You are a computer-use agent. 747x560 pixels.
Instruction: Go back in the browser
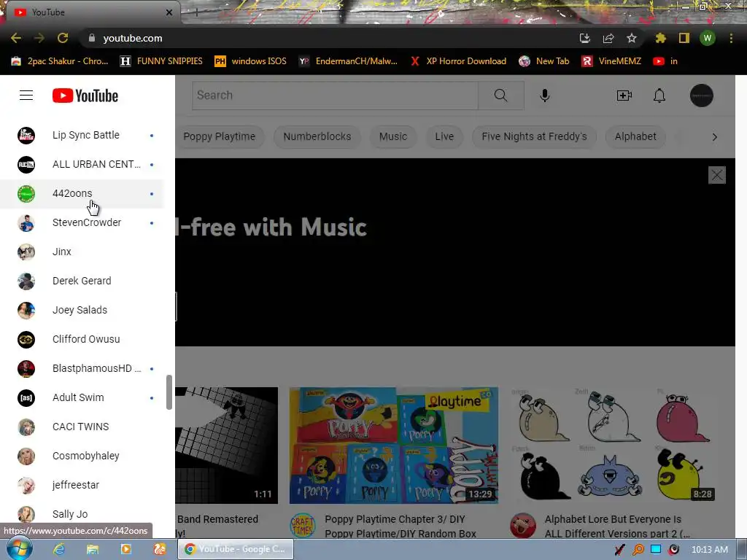click(x=16, y=38)
